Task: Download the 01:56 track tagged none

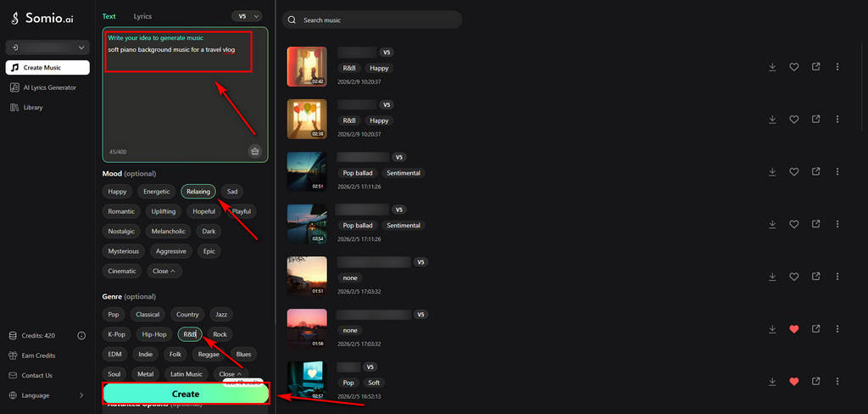Action: (772, 328)
